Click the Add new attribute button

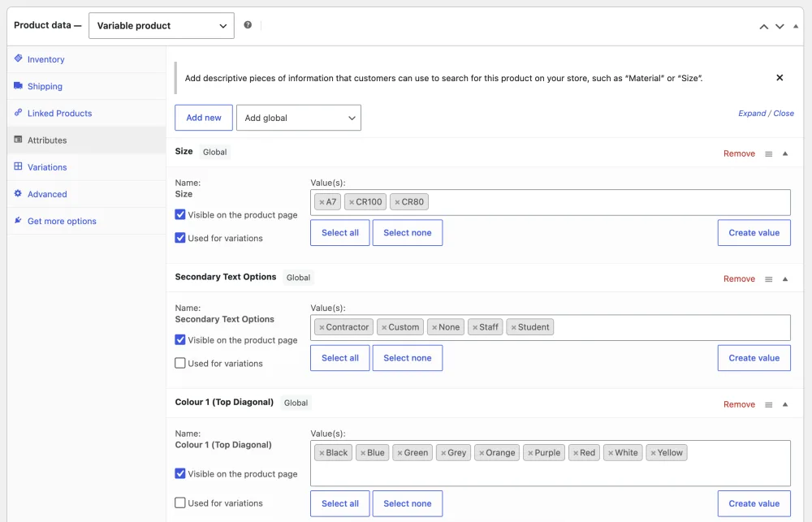204,118
